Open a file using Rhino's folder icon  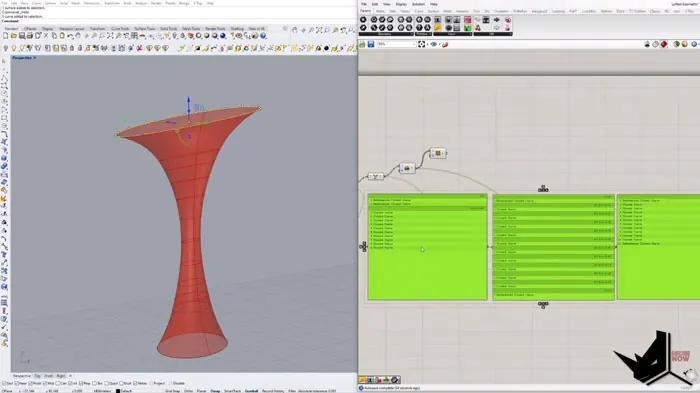[x=14, y=36]
